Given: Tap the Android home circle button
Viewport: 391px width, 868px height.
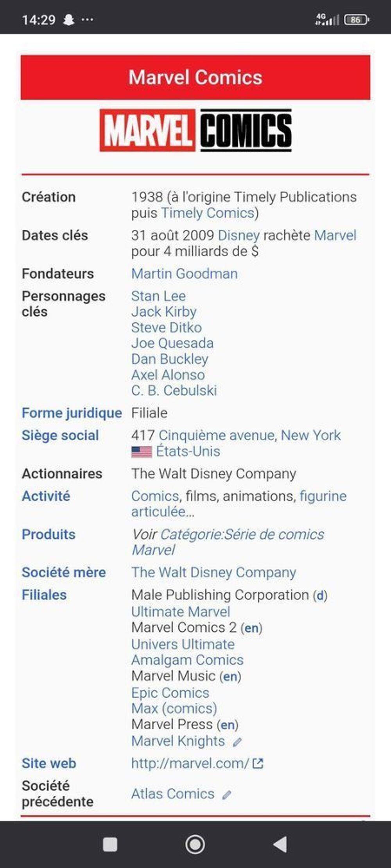Looking at the screenshot, I should (x=195, y=844).
